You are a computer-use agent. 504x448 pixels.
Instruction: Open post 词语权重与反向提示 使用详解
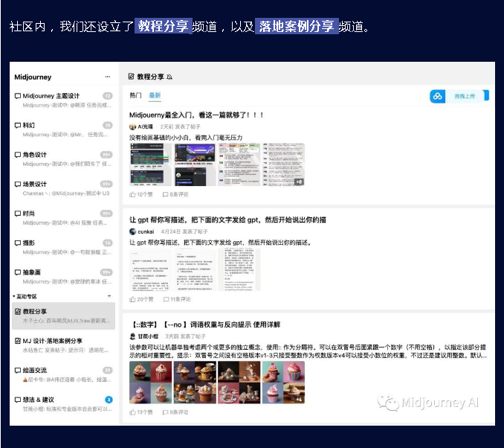206,324
